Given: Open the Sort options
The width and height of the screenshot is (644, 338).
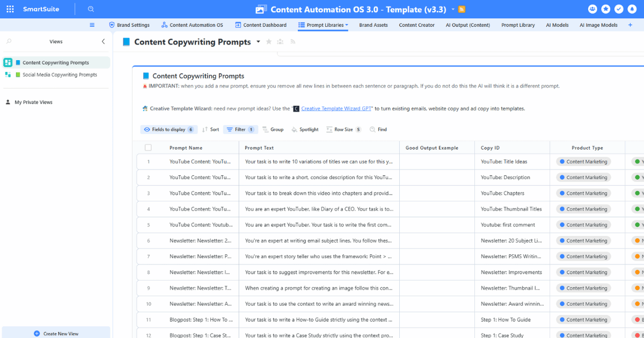Looking at the screenshot, I should [x=210, y=129].
